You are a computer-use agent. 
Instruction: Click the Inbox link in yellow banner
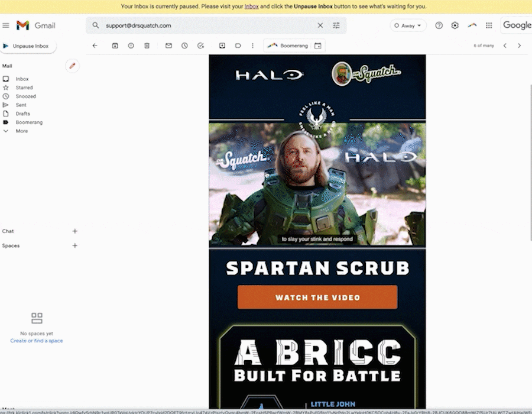tap(251, 7)
